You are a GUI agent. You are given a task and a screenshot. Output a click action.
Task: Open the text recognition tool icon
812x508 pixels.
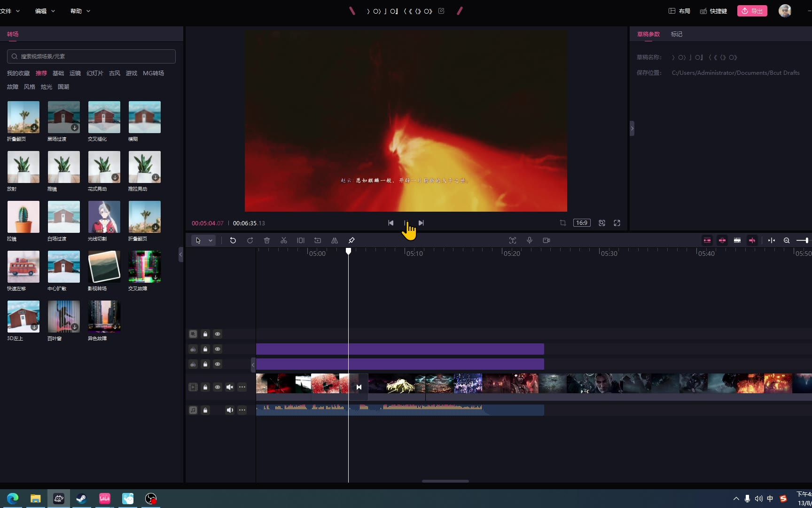(513, 240)
